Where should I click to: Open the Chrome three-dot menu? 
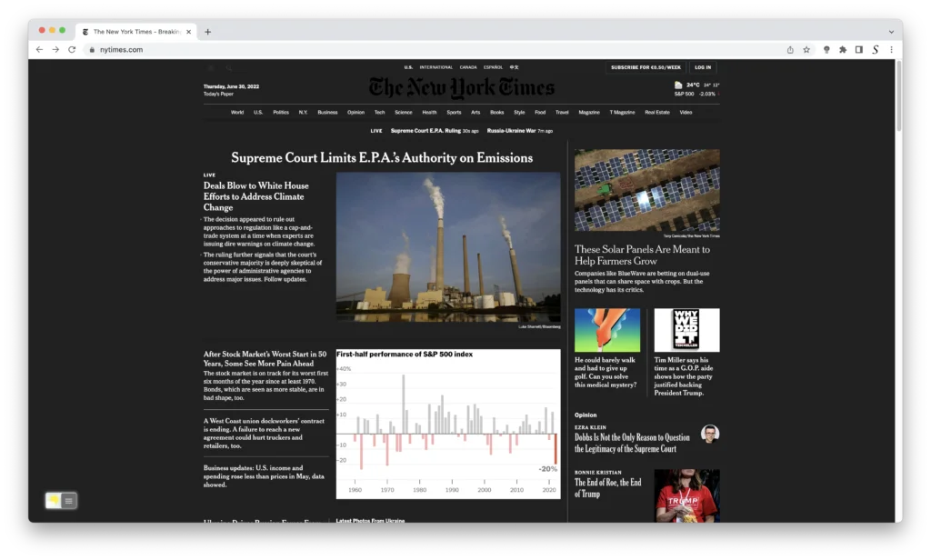click(891, 50)
